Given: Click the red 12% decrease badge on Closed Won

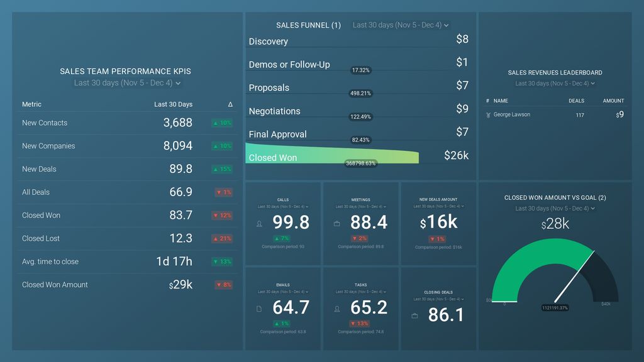Looking at the screenshot, I should pos(221,215).
